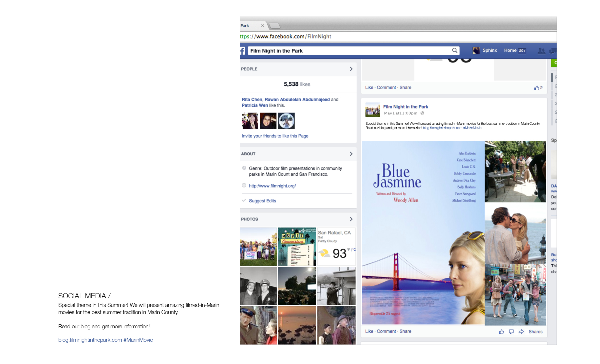Screen dimensions: 600x364
Task: Open the man in cap and woman film still
Action: (258, 325)
